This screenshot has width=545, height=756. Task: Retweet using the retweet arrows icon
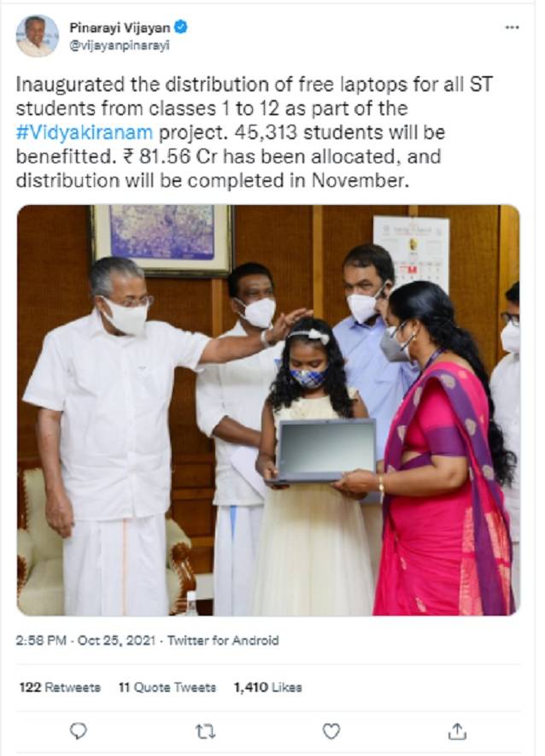(x=205, y=731)
